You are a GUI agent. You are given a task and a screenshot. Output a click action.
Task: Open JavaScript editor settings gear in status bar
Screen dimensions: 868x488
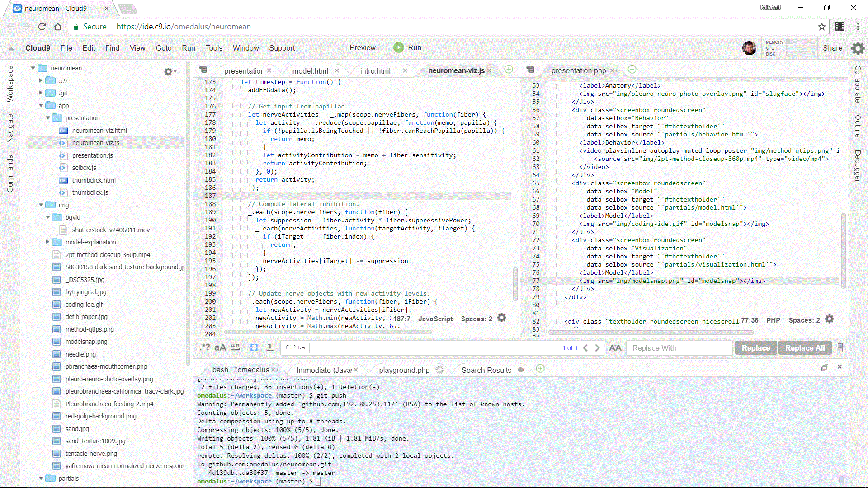[x=502, y=318]
